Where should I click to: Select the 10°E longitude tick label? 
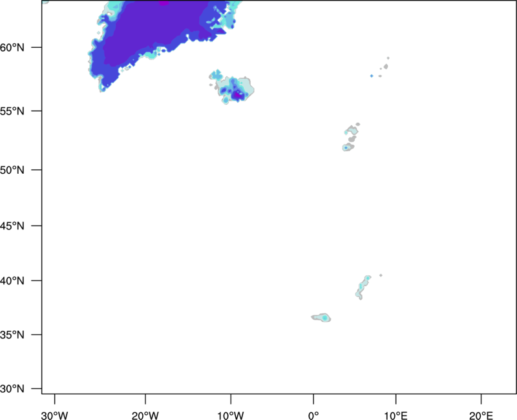click(396, 414)
